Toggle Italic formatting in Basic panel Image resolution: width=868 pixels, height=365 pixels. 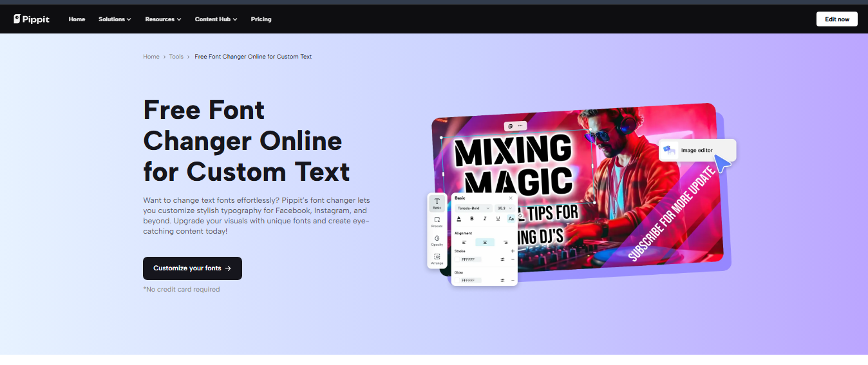tap(485, 219)
